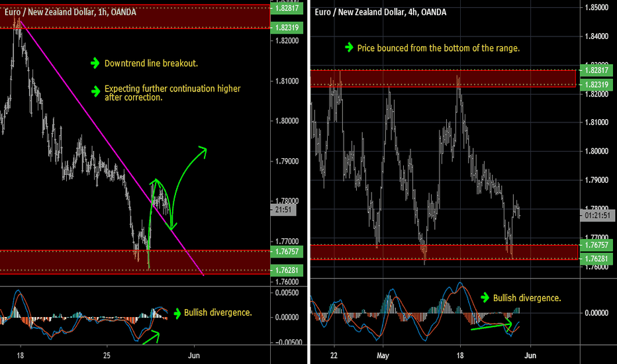The image size is (617, 364).
Task: Click date label 18 on 4h time axis
Action: click(460, 355)
